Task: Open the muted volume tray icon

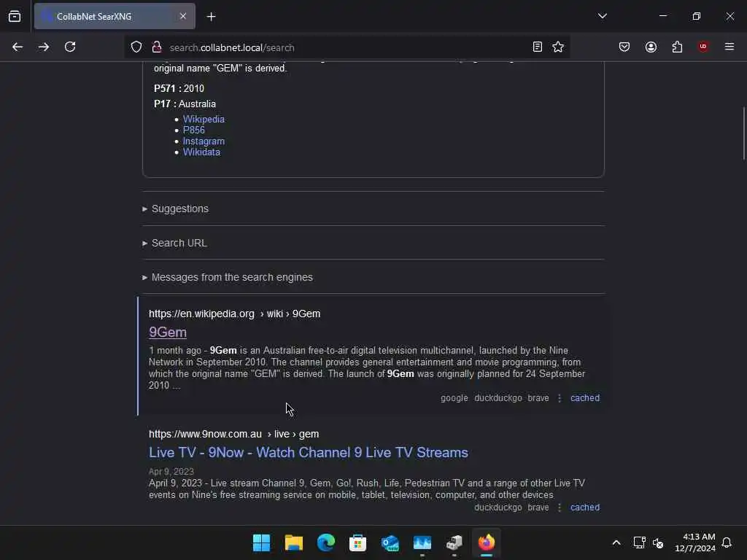Action: coord(658,542)
